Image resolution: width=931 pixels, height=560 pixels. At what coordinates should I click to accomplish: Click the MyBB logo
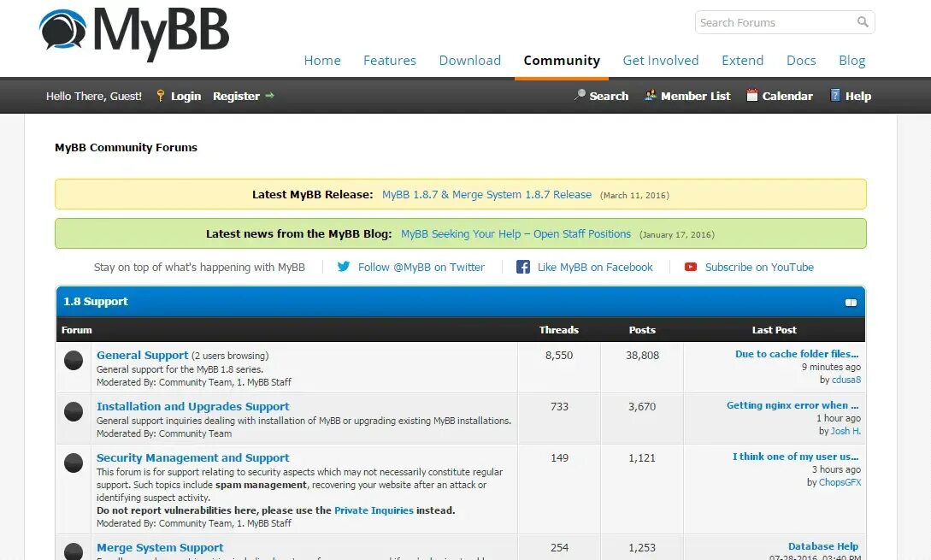(x=134, y=32)
